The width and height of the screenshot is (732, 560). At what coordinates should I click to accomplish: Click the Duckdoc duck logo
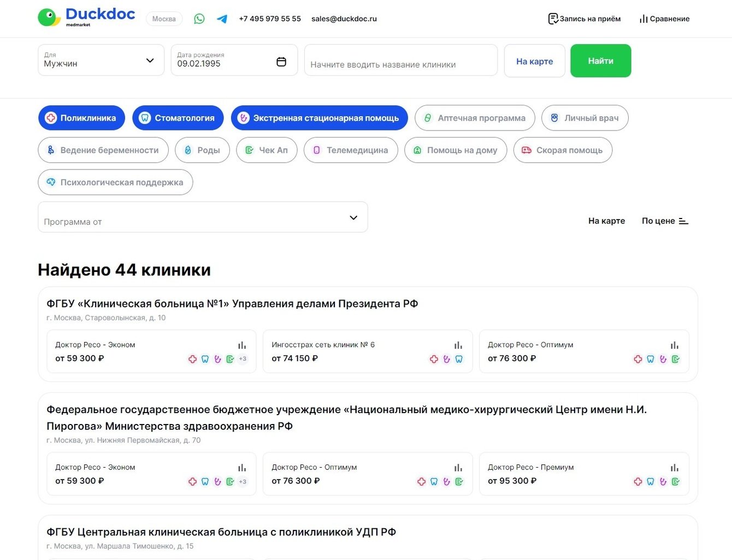tap(49, 17)
